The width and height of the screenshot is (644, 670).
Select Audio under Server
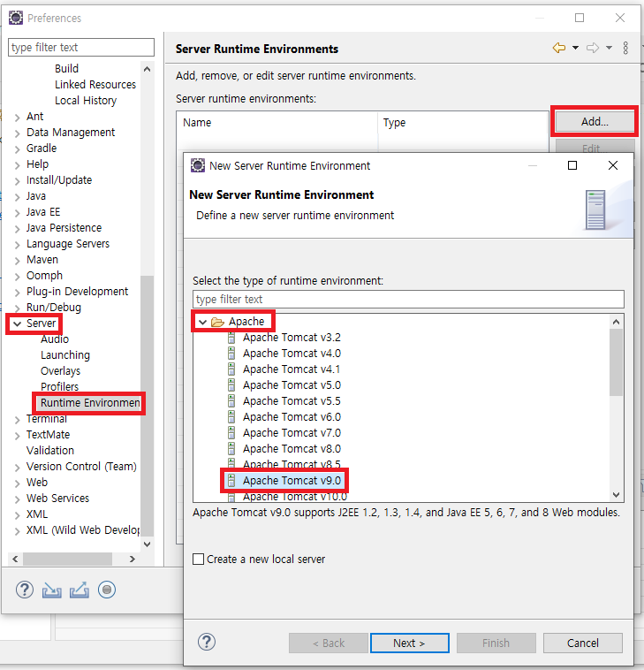tap(55, 339)
